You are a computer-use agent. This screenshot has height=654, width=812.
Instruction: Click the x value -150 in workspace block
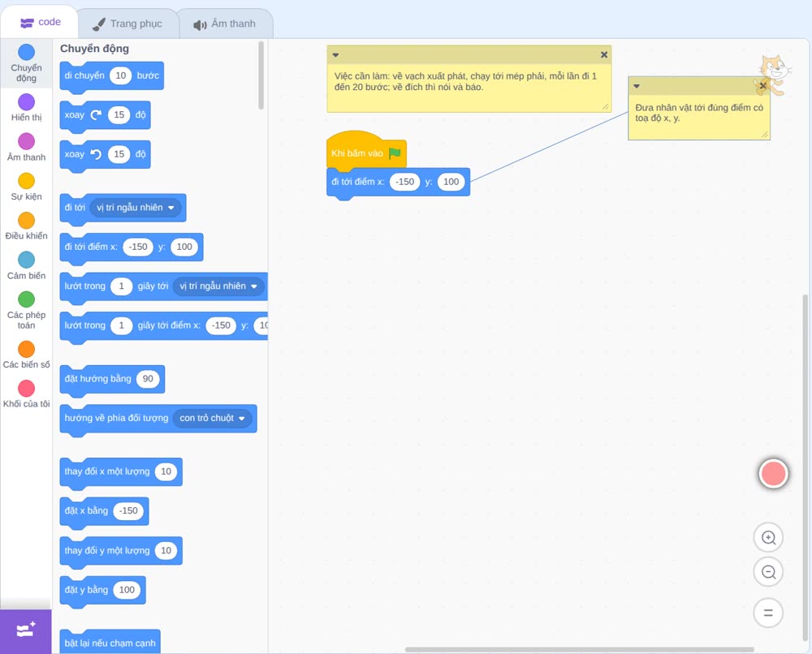pyautogui.click(x=404, y=182)
